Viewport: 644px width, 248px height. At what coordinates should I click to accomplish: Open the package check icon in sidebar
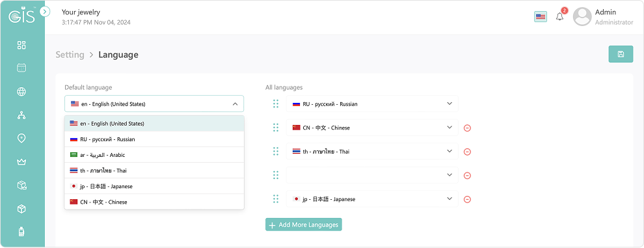[x=21, y=186]
